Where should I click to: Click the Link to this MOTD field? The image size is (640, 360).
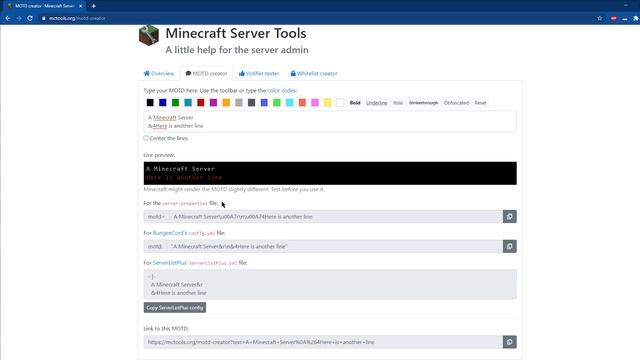323,342
